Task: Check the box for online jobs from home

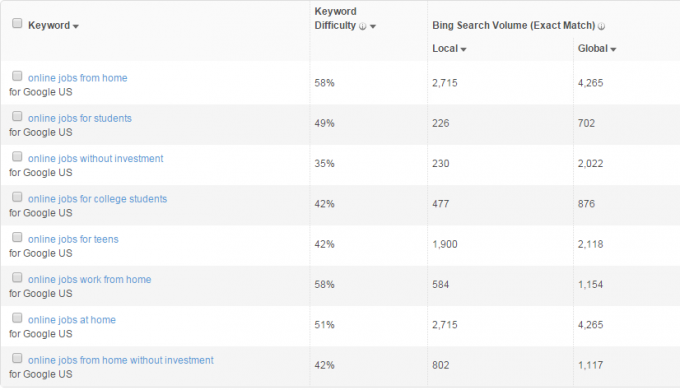Action: click(17, 76)
